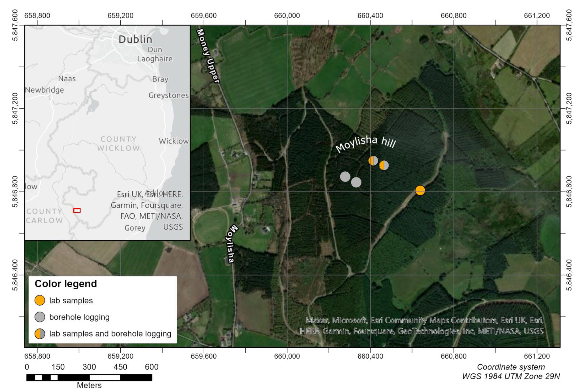Click the Gorey label in inset map
The image size is (580, 392).
click(135, 228)
